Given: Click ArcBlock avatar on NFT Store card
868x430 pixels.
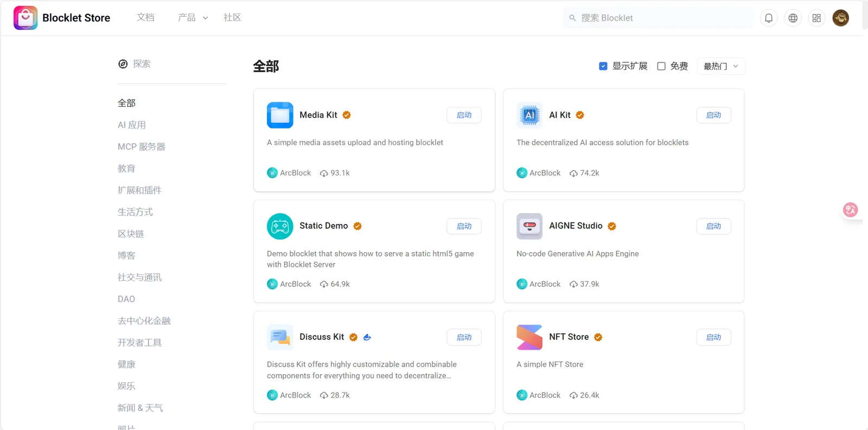Looking at the screenshot, I should click(x=522, y=395).
